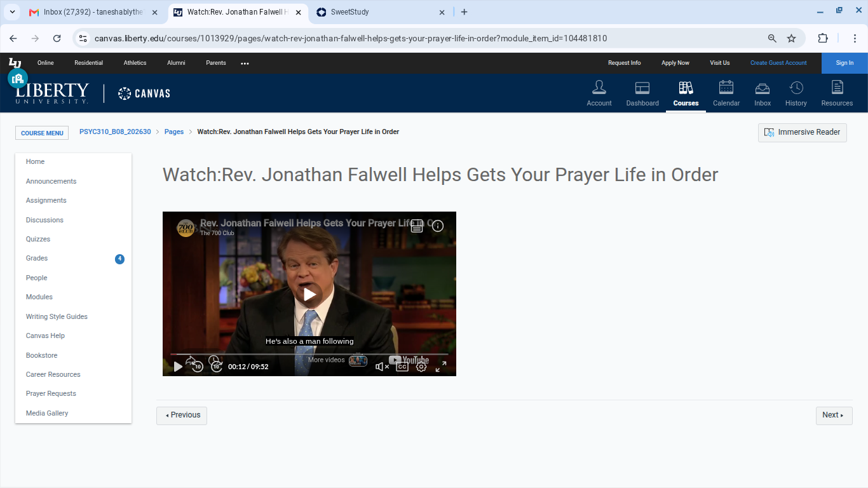
Task: Open Writing Style Guides link
Action: pyautogui.click(x=57, y=317)
